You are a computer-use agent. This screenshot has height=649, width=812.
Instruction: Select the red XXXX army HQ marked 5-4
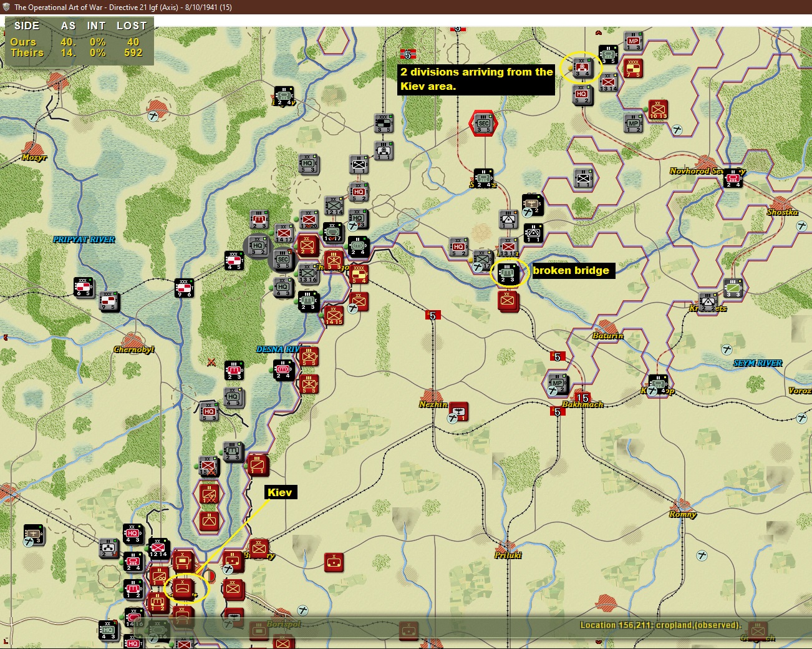[x=359, y=274]
